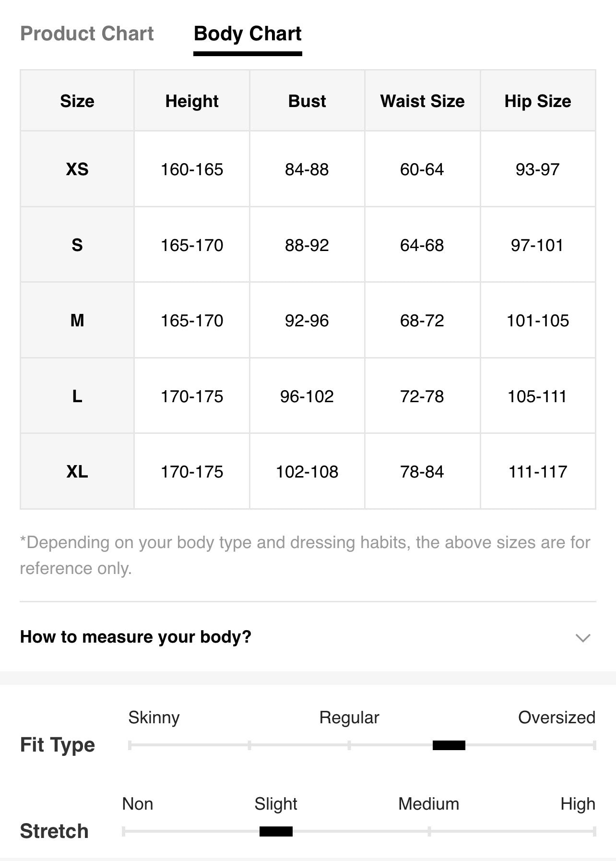Select the S size row header

(x=77, y=245)
